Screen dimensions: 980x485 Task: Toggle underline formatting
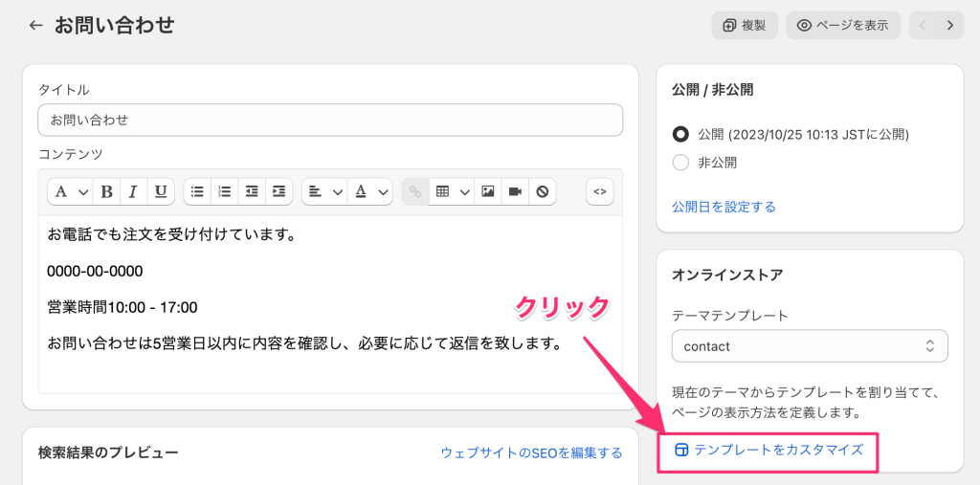click(x=161, y=192)
